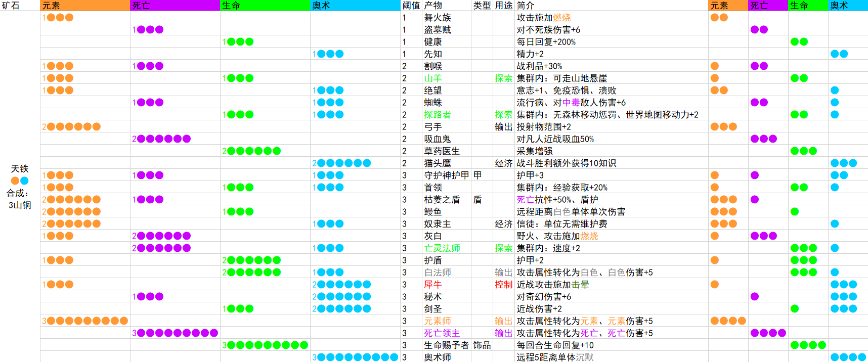Click the 天铁 ore cell
The image size is (868, 362).
20,169
